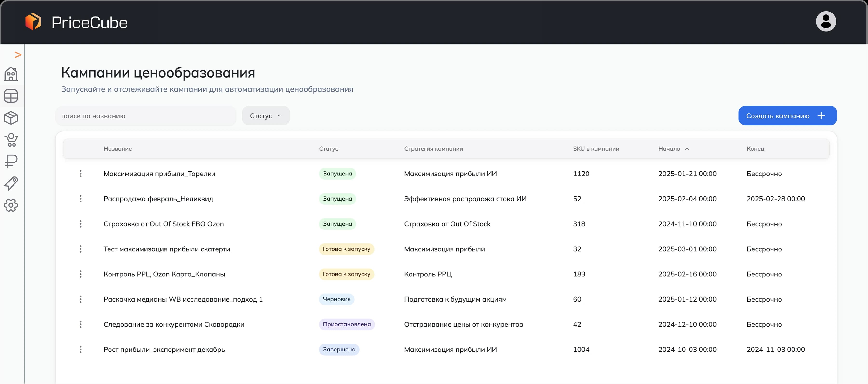Open campaign Тест максимизация прибыли скатерти
868x384 pixels.
167,249
